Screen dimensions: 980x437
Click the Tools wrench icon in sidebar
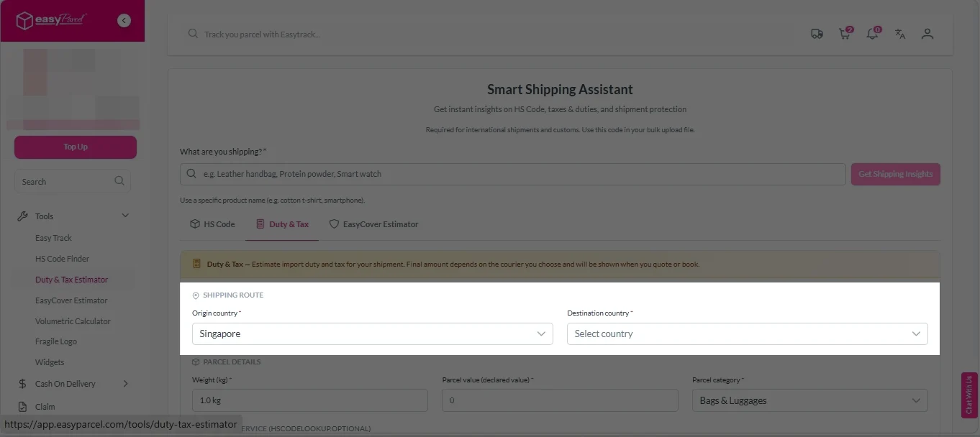24,216
